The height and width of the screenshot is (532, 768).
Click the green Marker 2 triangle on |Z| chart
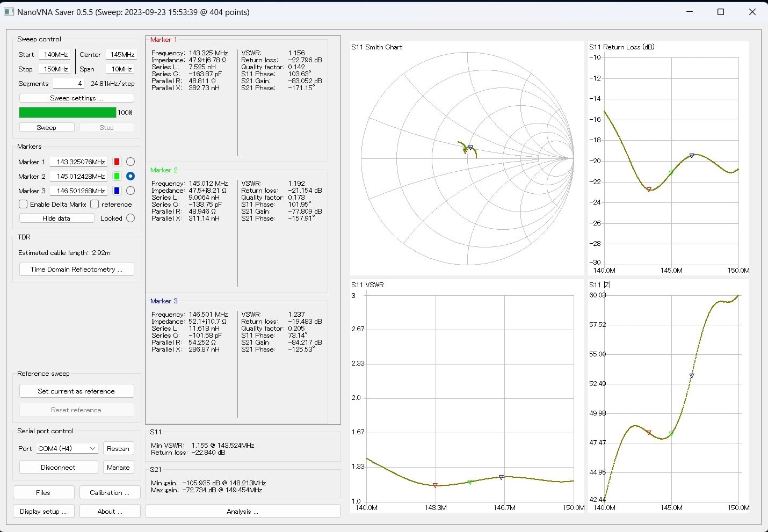(671, 433)
